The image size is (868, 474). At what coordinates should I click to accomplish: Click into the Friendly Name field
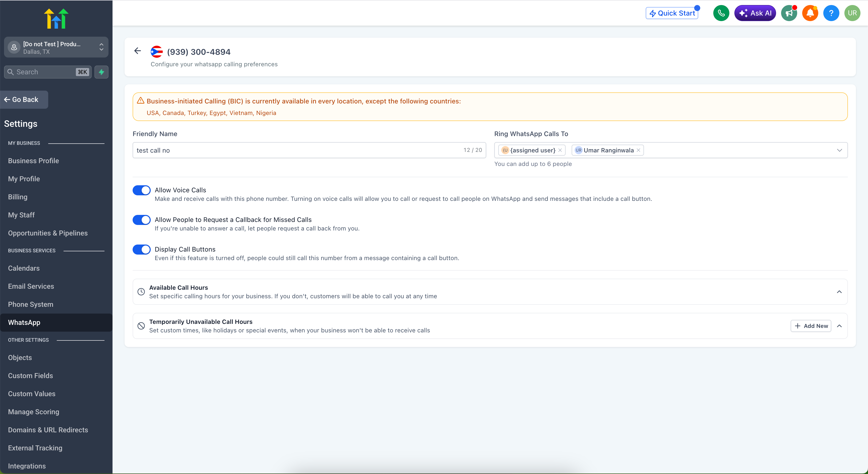pos(309,150)
